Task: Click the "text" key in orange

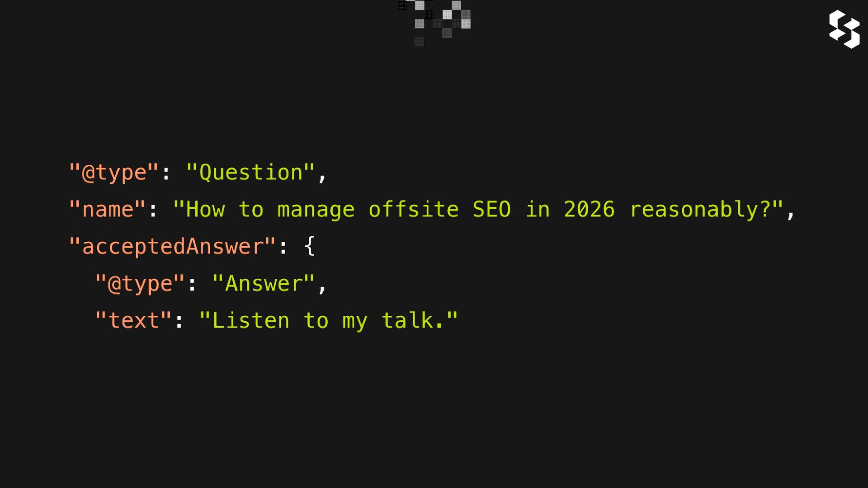Action: pos(134,321)
